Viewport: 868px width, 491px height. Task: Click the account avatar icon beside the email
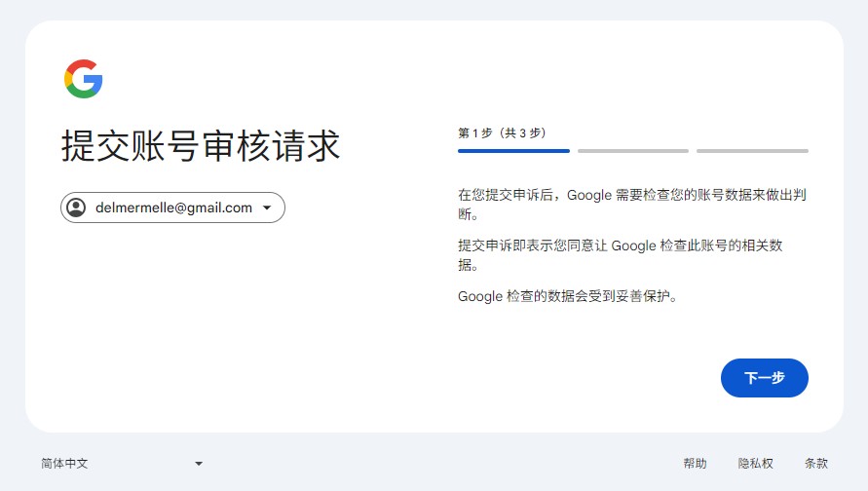click(76, 208)
